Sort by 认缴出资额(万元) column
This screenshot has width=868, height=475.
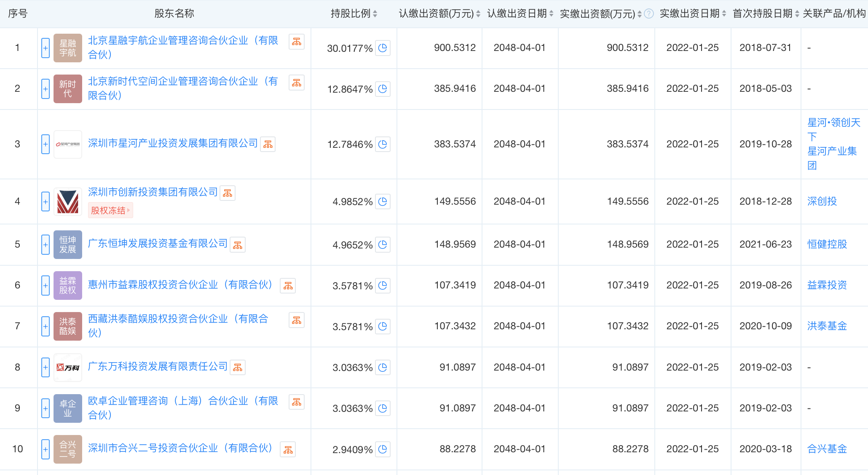point(478,14)
